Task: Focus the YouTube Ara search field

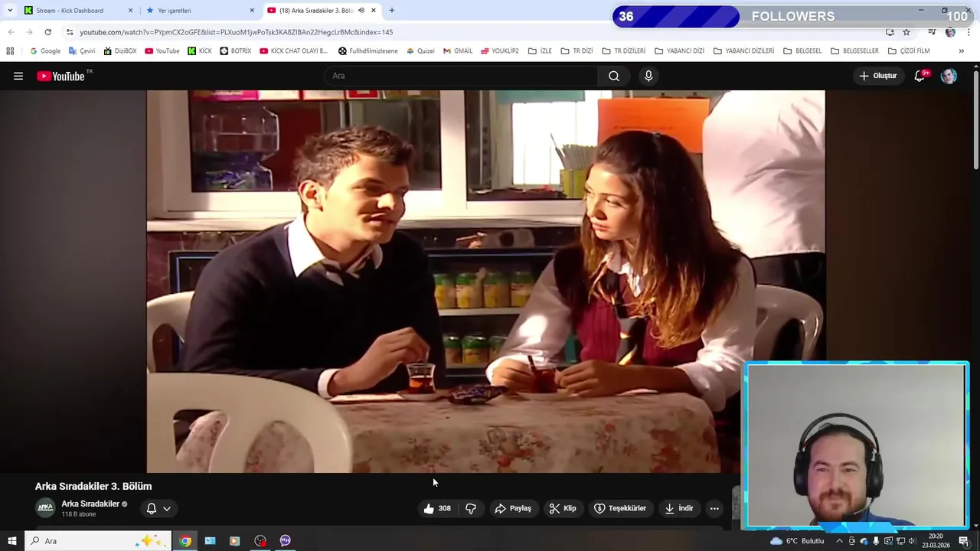Action: 461,76
